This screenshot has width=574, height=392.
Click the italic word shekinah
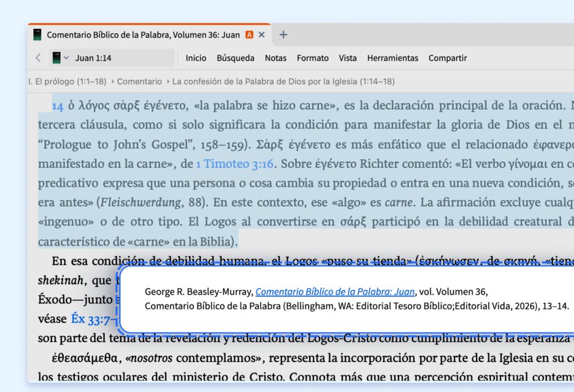click(x=61, y=280)
